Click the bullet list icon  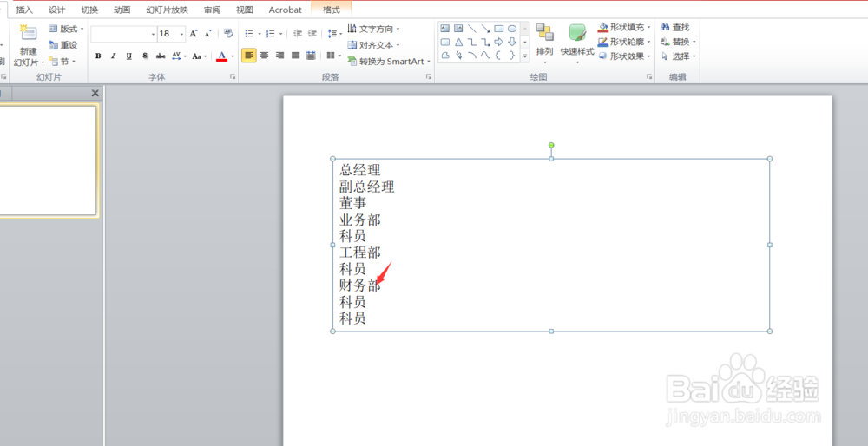[x=249, y=34]
